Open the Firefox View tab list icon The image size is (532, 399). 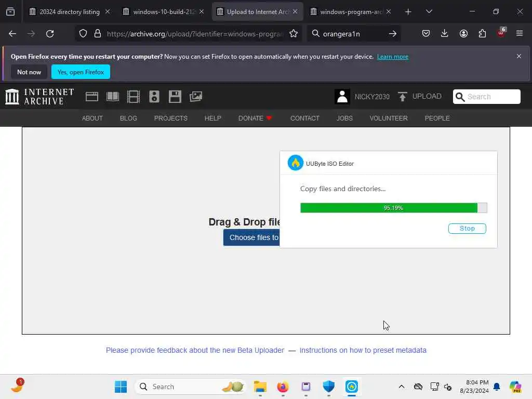(10, 12)
